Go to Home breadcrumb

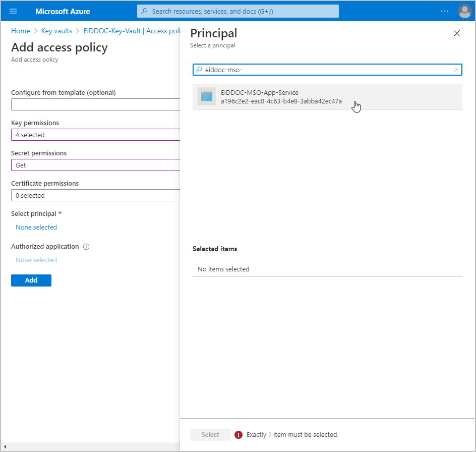[21, 31]
